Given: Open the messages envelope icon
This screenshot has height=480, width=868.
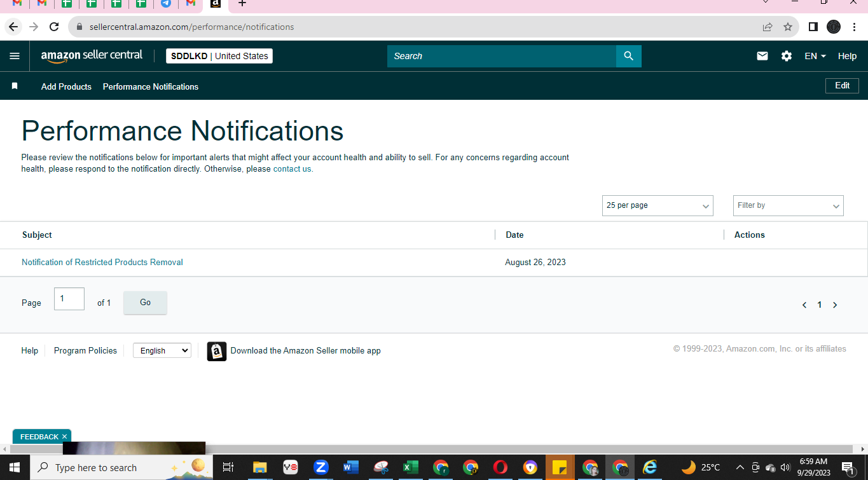Looking at the screenshot, I should pos(762,56).
